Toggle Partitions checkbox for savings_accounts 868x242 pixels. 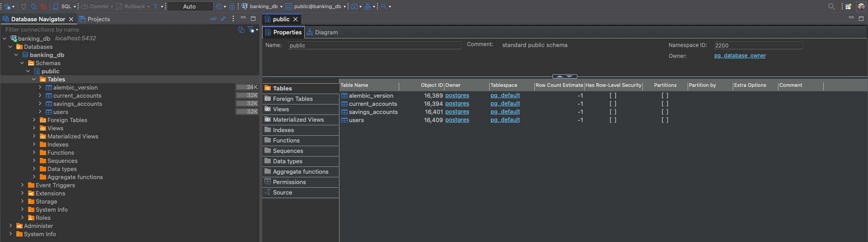665,112
